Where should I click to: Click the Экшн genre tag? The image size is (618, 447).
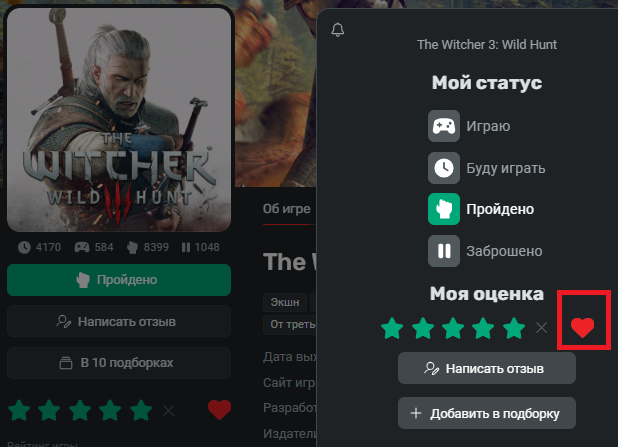point(285,302)
